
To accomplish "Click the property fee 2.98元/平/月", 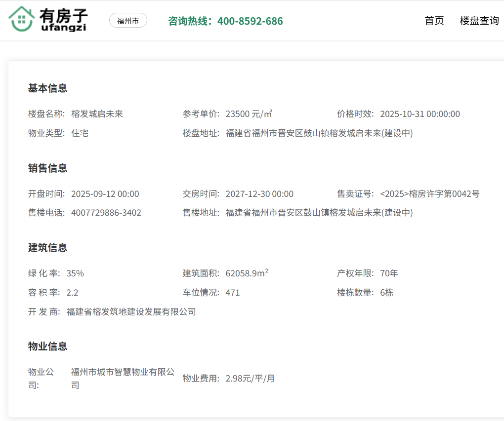I will coord(250,379).
